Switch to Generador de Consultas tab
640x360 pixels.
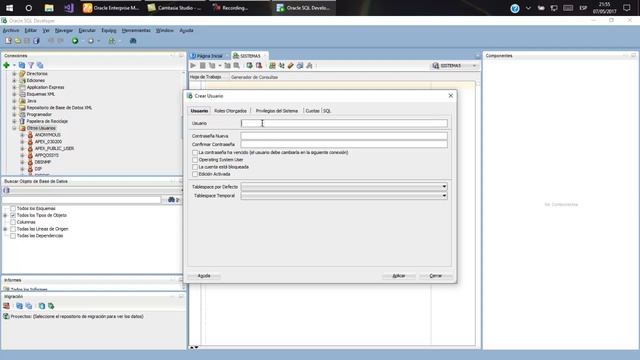click(254, 77)
